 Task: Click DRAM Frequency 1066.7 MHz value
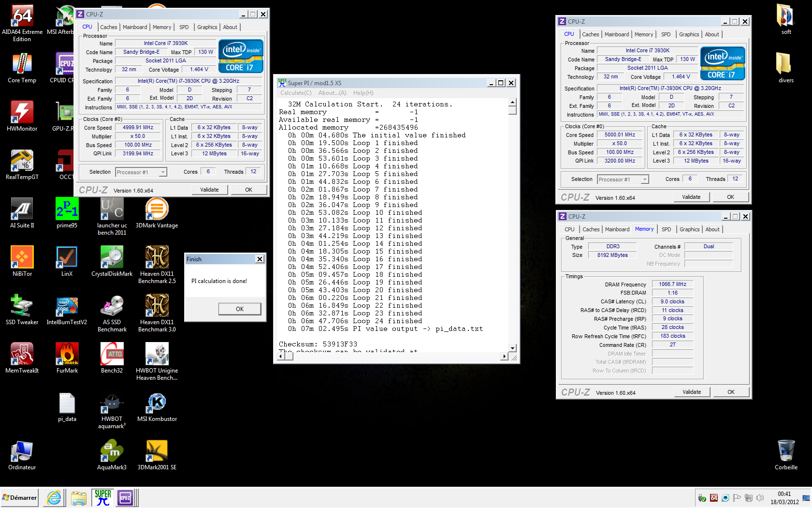pyautogui.click(x=672, y=284)
